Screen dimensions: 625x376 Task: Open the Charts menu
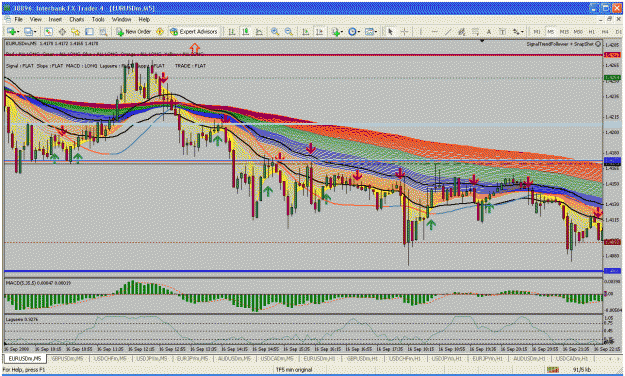(77, 19)
